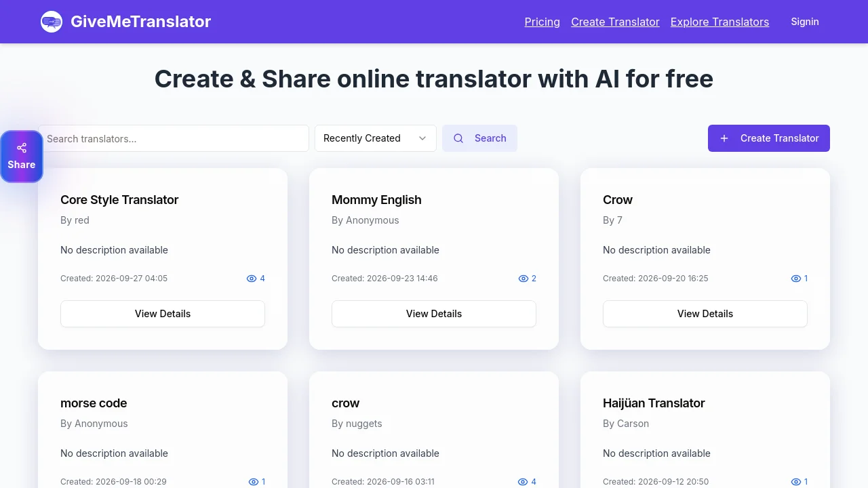The width and height of the screenshot is (868, 488).
Task: Click the 'By Carson' author text
Action: click(626, 424)
